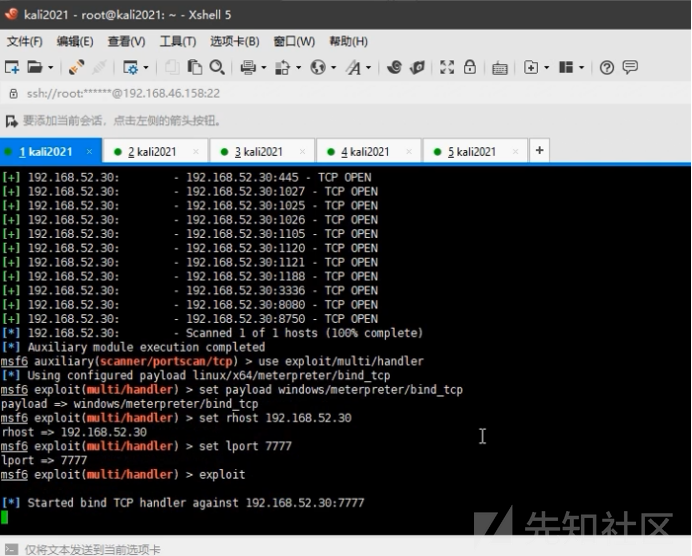Switch to tab 4 kali2021
This screenshot has width=692, height=556.
pyautogui.click(x=369, y=152)
